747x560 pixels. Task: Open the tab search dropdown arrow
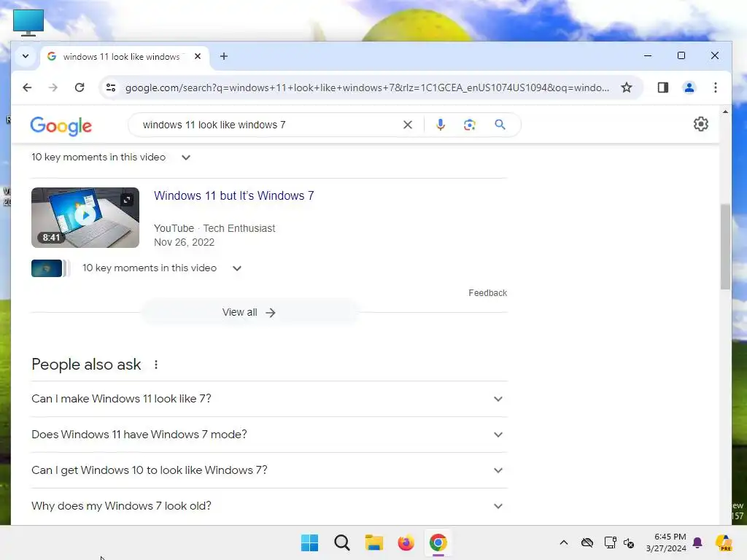[26, 56]
